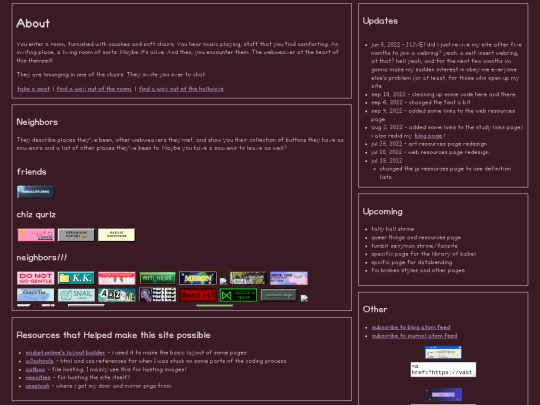Subscribe to blog atom feed
540x405 pixels.
pos(411,327)
